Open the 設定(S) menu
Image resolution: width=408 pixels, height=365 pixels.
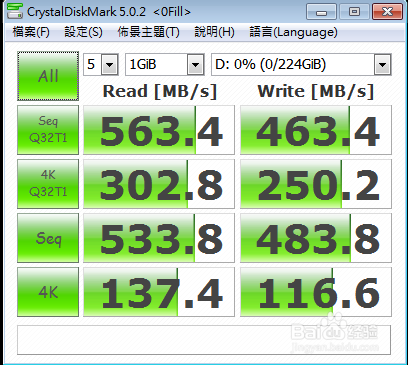point(83,32)
